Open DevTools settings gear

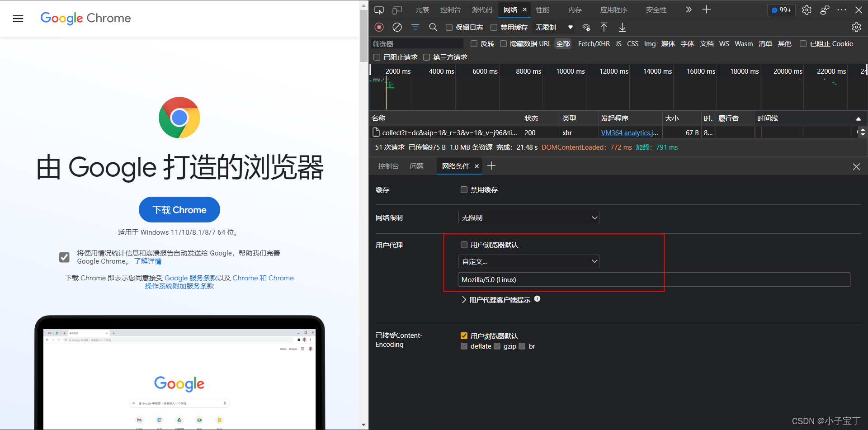807,9
